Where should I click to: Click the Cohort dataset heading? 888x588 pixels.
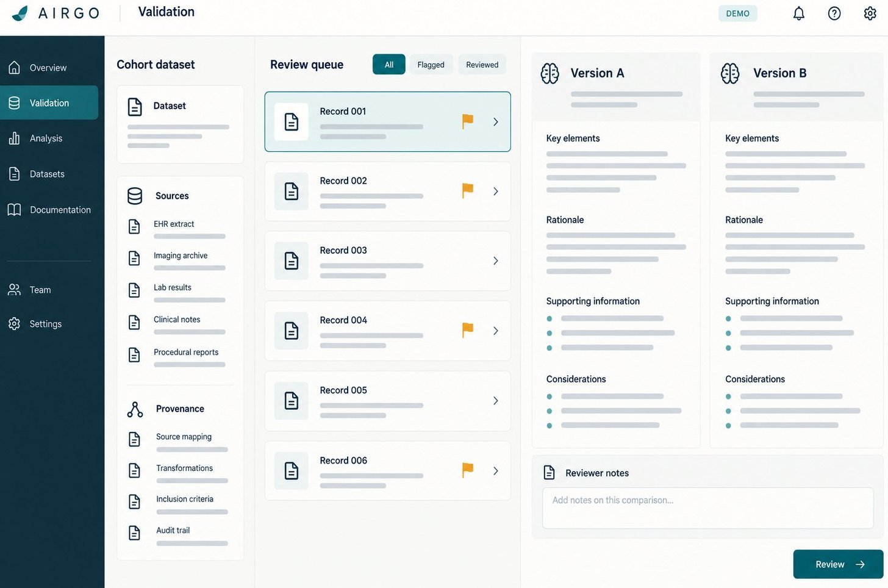(156, 65)
